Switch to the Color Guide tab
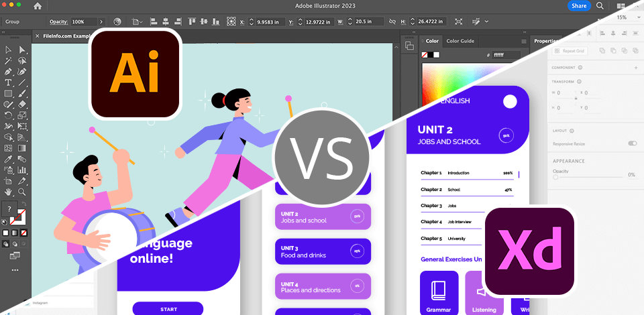The height and width of the screenshot is (315, 644). click(460, 41)
